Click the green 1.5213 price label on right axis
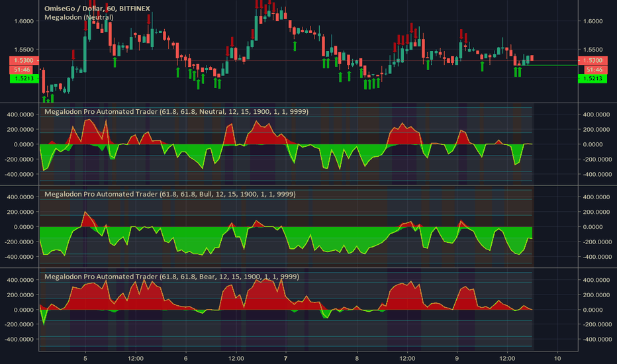This screenshot has width=617, height=364. tap(593, 79)
